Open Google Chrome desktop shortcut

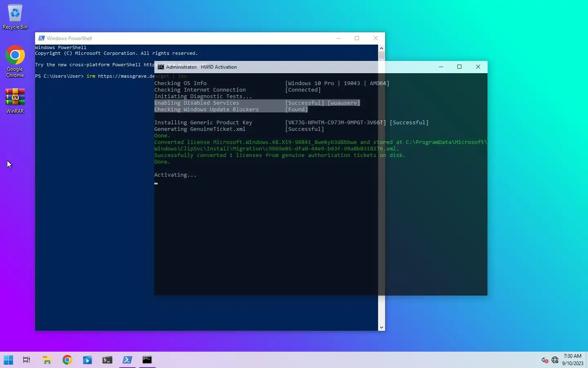point(15,61)
